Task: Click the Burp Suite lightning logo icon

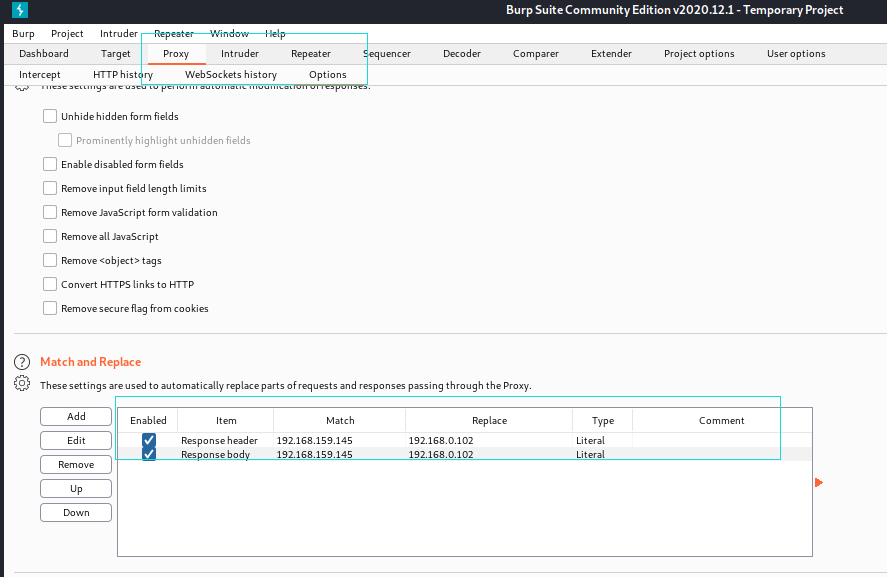Action: pyautogui.click(x=20, y=10)
